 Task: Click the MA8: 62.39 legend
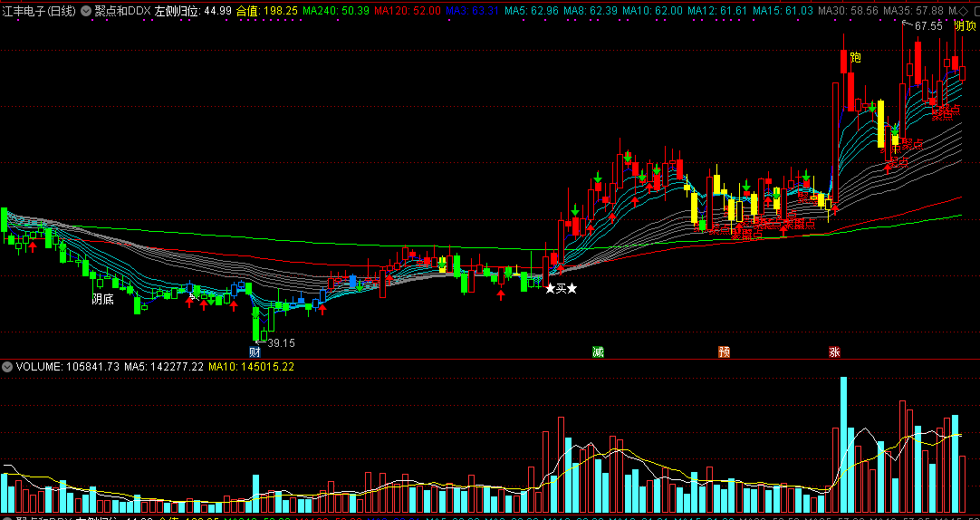(591, 11)
